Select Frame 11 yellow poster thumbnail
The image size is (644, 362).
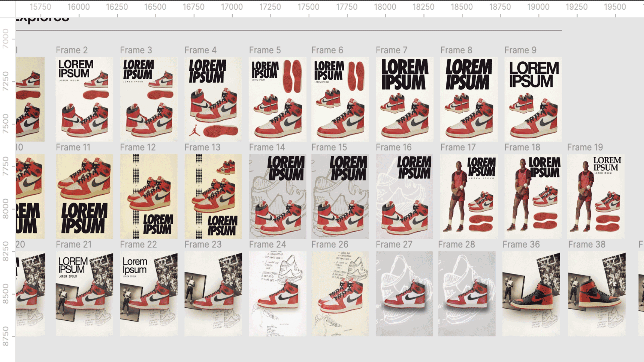tap(84, 196)
